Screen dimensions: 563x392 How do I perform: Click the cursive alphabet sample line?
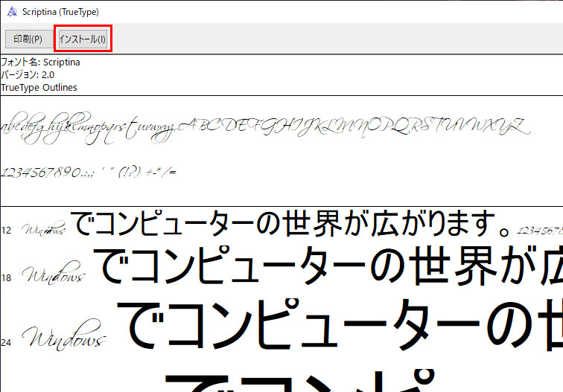266,128
